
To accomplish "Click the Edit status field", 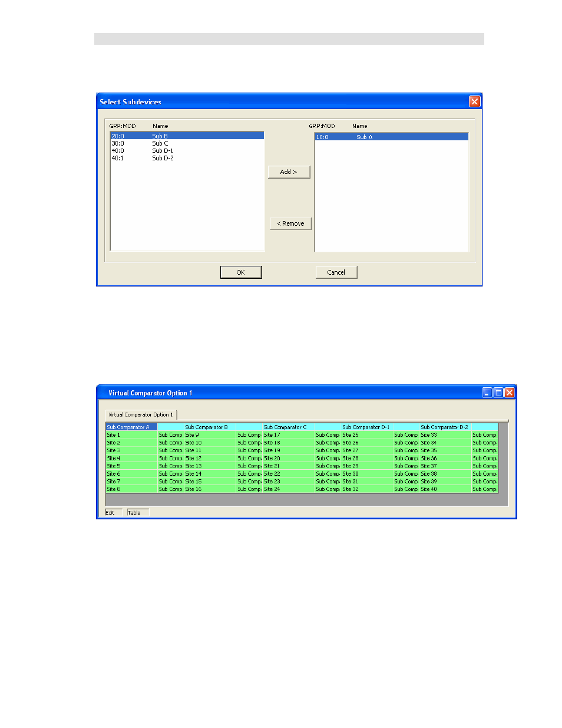I will [114, 512].
